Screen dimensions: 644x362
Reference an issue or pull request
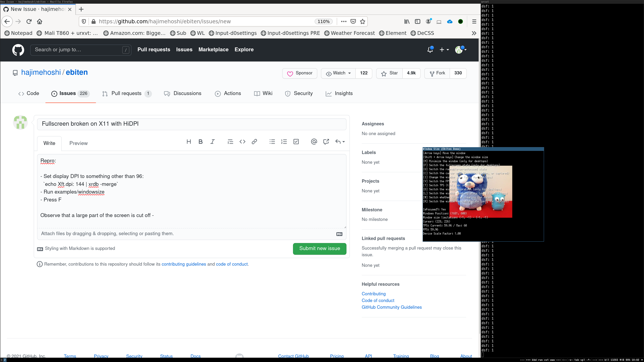pyautogui.click(x=326, y=142)
